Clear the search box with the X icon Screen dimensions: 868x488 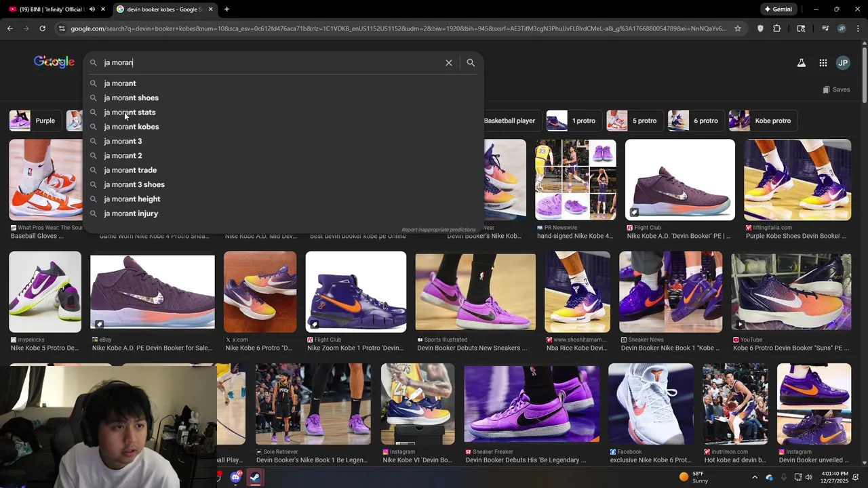pos(448,62)
